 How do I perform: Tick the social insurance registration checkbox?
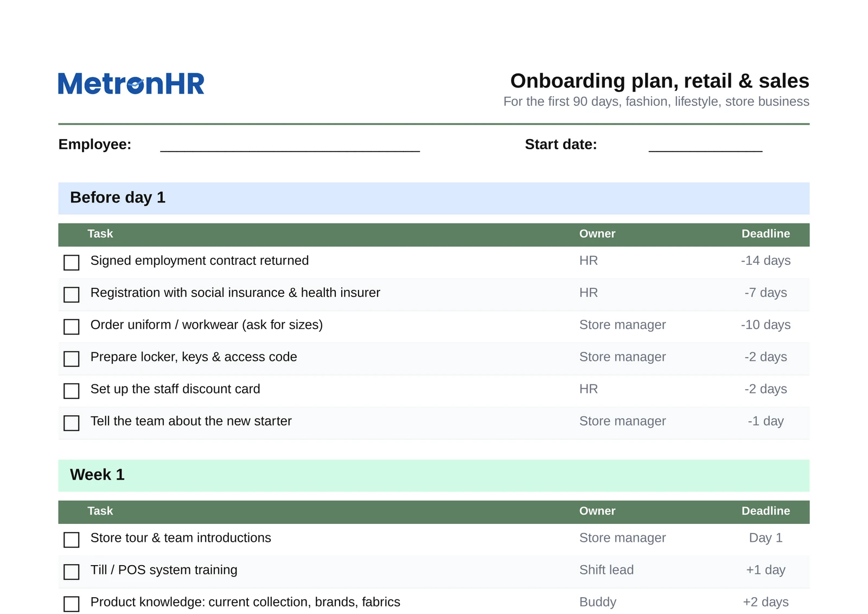72,295
